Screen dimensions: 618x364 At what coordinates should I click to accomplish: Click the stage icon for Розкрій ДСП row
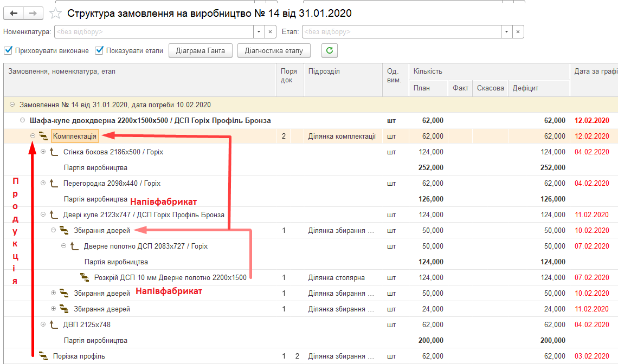(85, 278)
